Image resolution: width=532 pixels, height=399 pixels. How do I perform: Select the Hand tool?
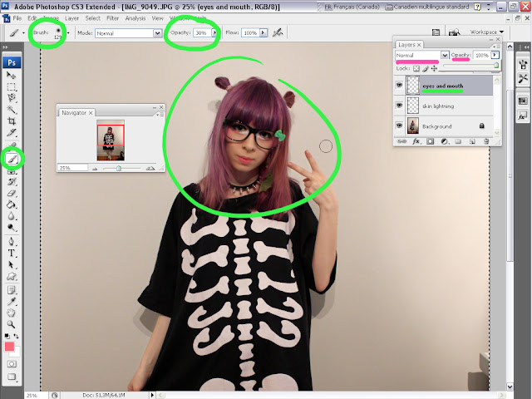click(11, 313)
